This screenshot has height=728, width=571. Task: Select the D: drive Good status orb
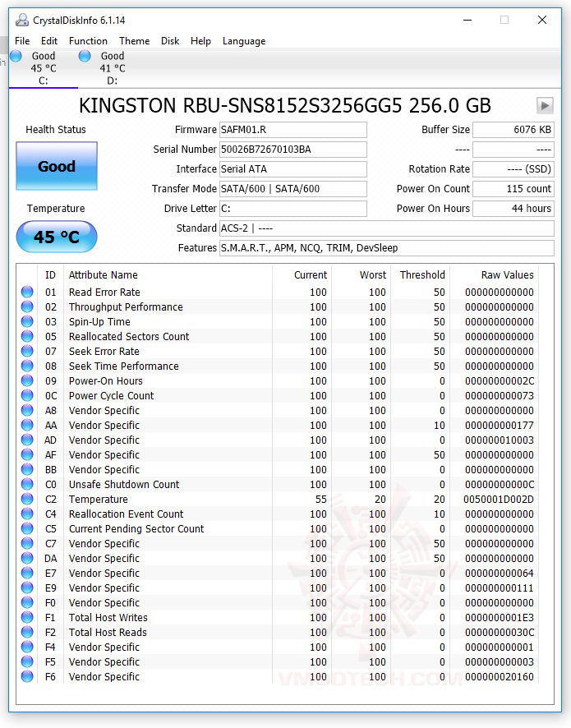click(x=85, y=56)
